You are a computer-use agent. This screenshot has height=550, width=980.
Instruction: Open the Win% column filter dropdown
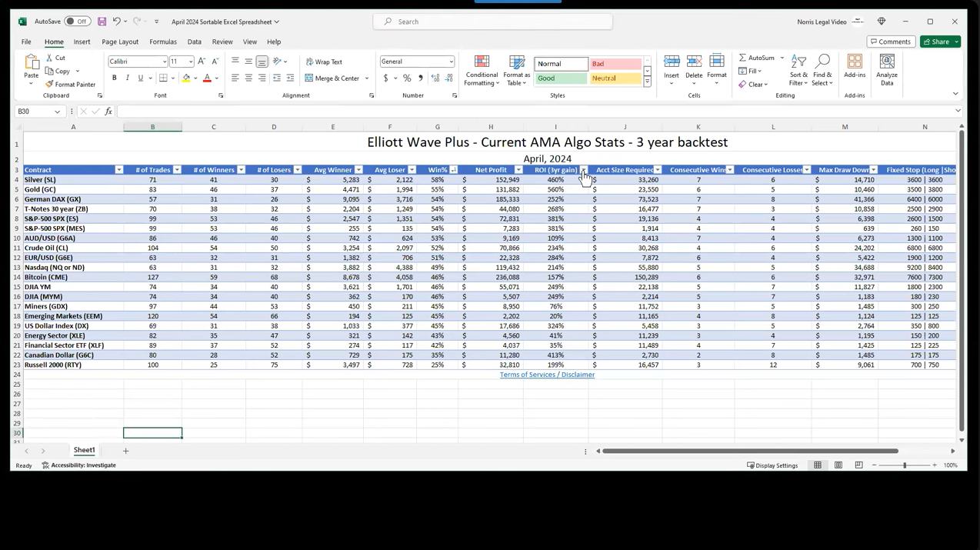click(x=453, y=170)
